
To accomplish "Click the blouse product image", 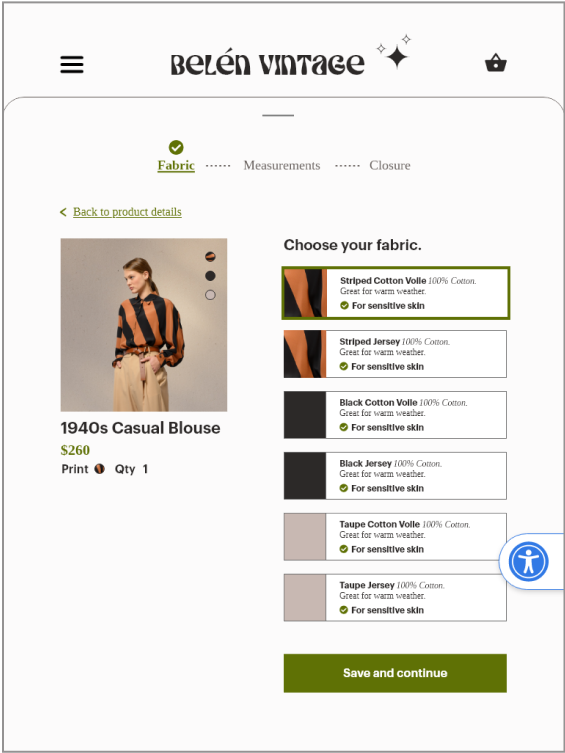I will (x=144, y=325).
